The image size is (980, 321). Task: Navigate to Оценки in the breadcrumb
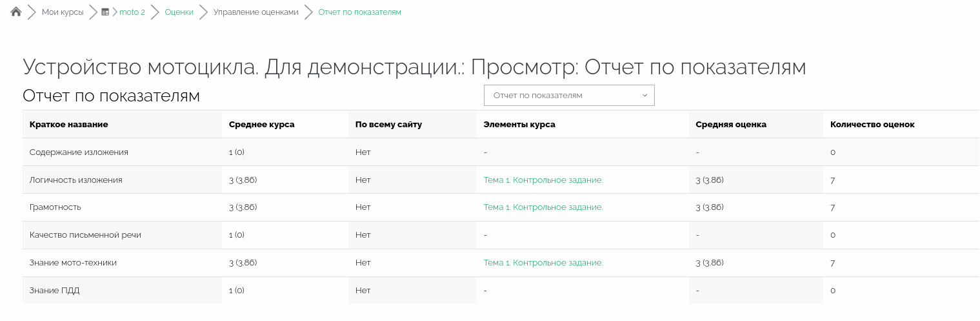[x=179, y=12]
